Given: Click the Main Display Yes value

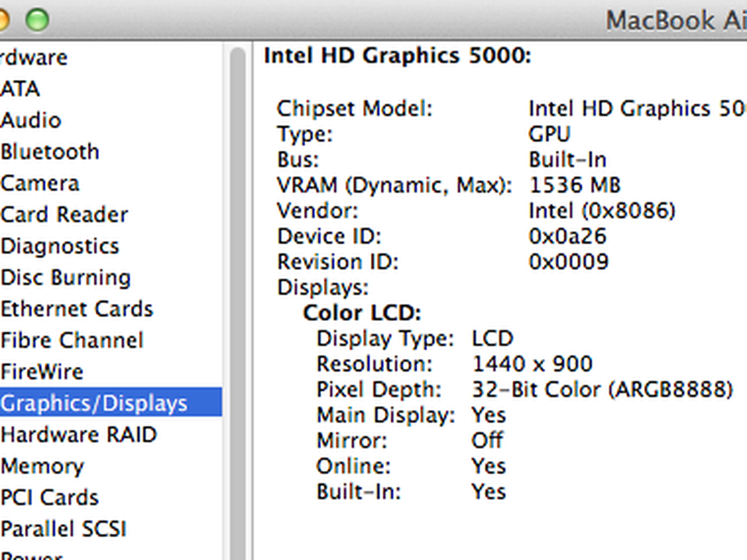Looking at the screenshot, I should [x=489, y=415].
